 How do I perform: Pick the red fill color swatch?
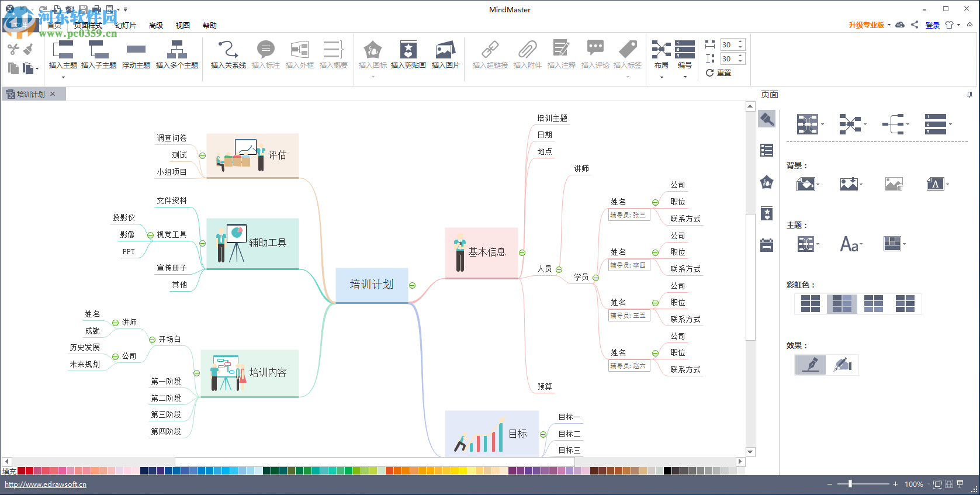tap(29, 471)
